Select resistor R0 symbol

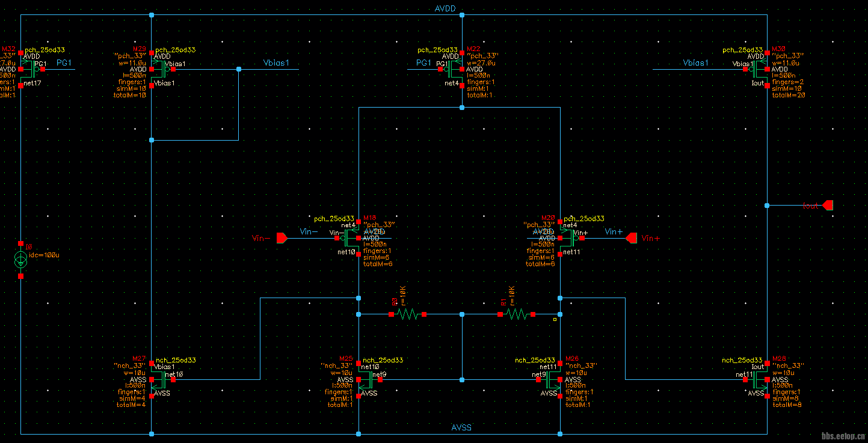coord(408,314)
